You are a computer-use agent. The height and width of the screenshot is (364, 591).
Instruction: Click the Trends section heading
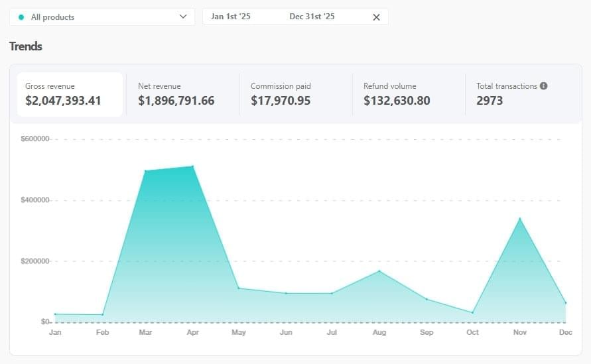point(26,46)
